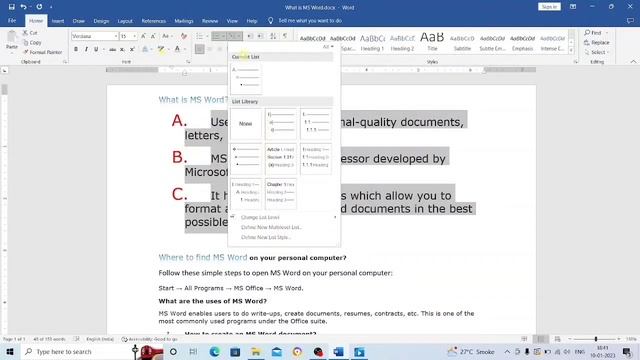Increase font size with grow font icon
Viewport: 640px width, 360px height.
[143, 36]
